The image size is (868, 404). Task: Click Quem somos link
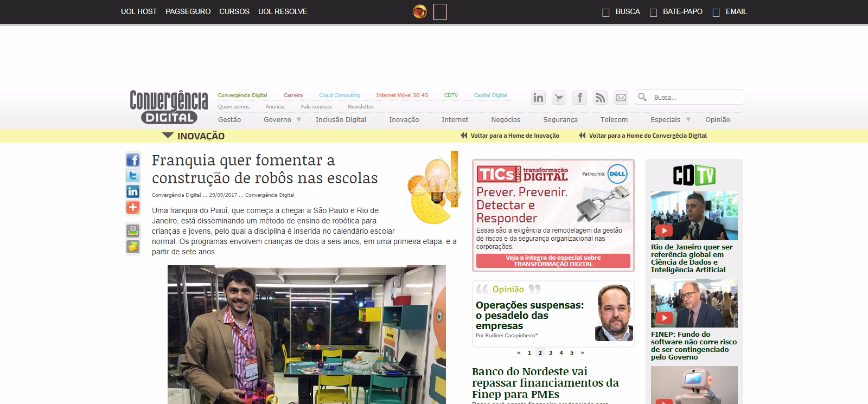pos(234,107)
